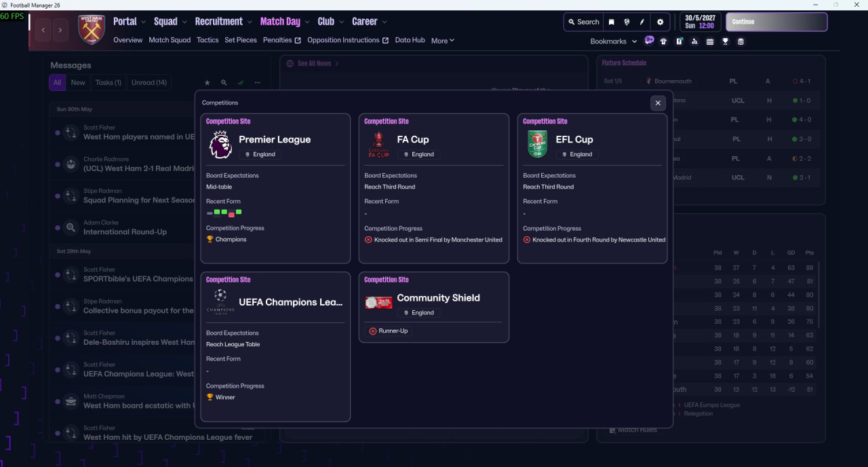Screen dimensions: 868x467
Task: Click the globe icon beside See All News
Action: [x=290, y=63]
